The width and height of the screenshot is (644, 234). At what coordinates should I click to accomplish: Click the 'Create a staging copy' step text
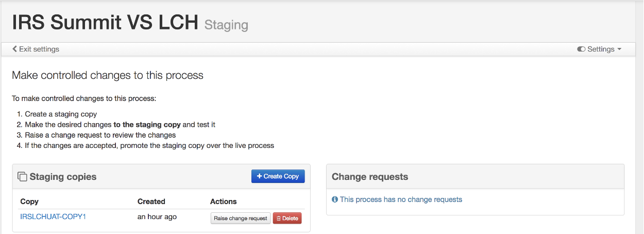pyautogui.click(x=61, y=114)
